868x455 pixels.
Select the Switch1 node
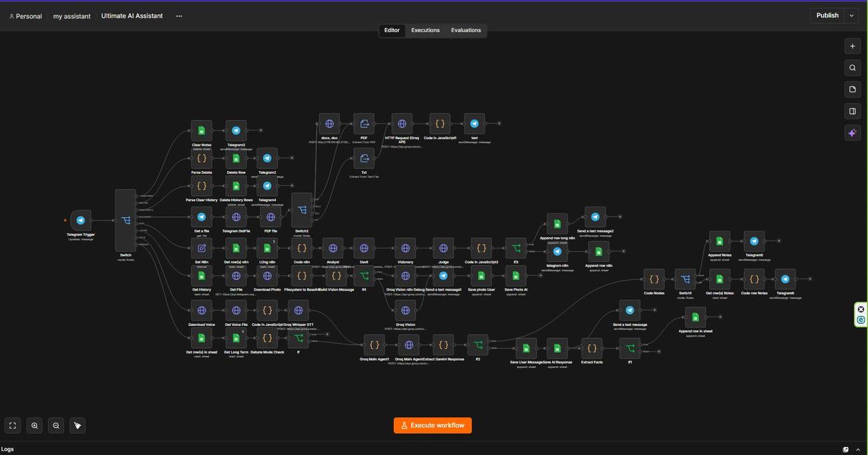(685, 279)
